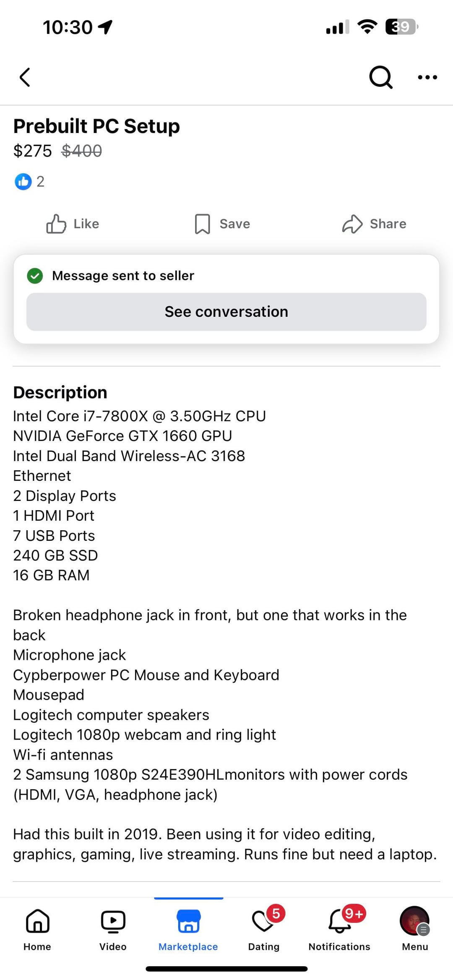This screenshot has height=980, width=453.
Task: Tap the crossed-out $400 original price
Action: pos(82,151)
